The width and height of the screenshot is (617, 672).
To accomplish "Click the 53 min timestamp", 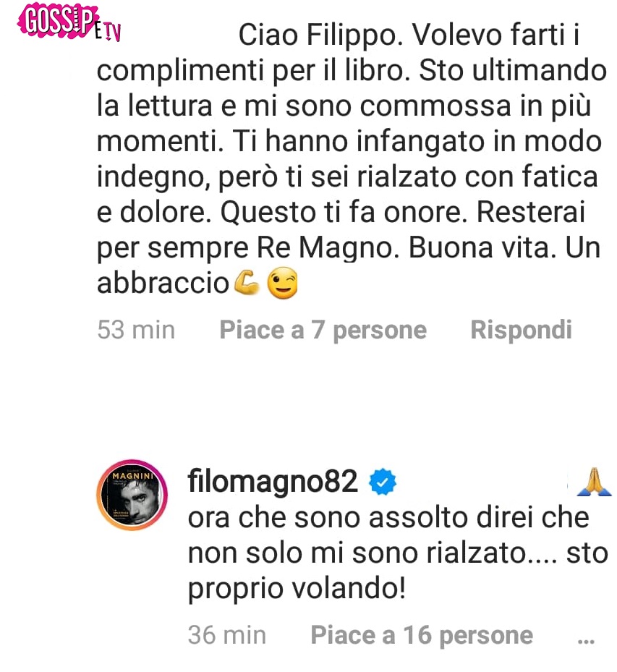I will [x=136, y=330].
